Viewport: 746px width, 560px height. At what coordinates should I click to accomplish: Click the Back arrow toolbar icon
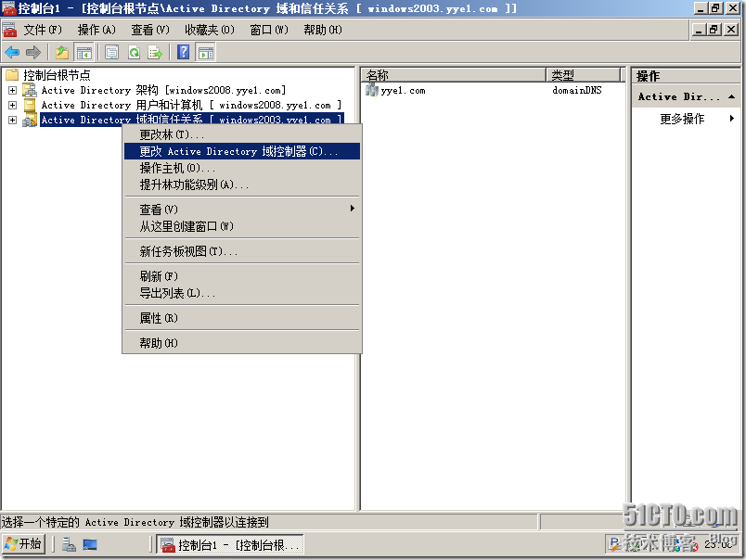click(12, 52)
